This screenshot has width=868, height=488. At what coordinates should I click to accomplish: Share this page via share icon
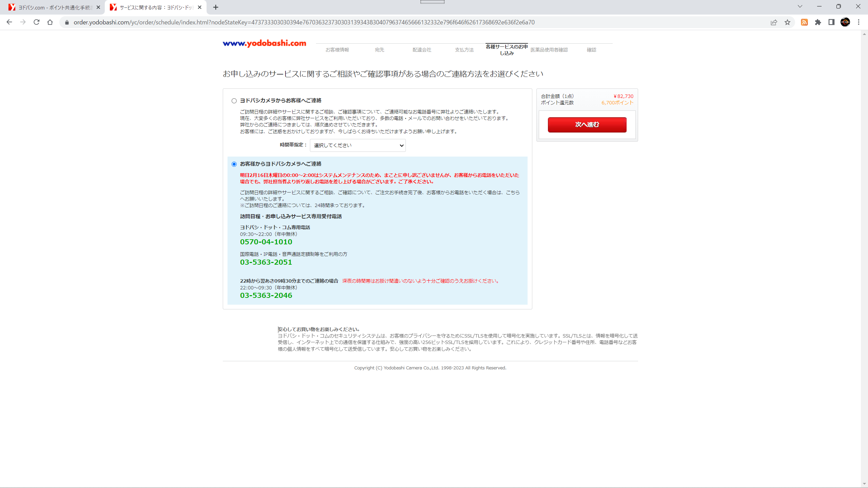coord(774,22)
